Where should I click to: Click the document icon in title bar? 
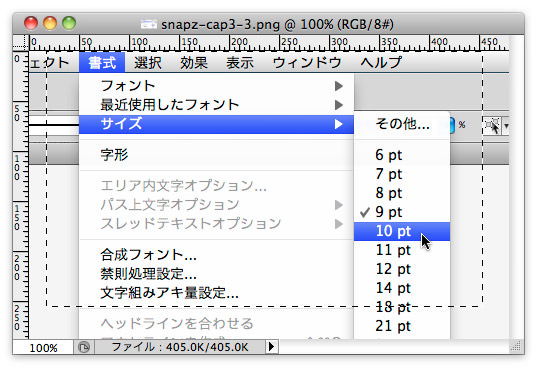(149, 24)
